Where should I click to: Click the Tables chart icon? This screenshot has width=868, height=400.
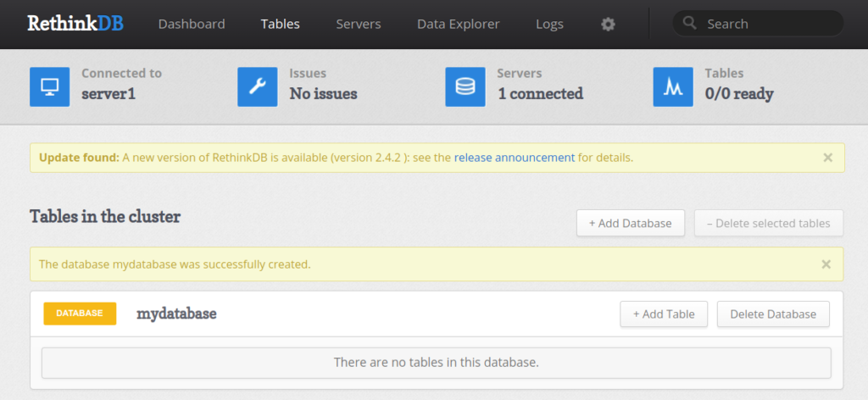pyautogui.click(x=673, y=86)
